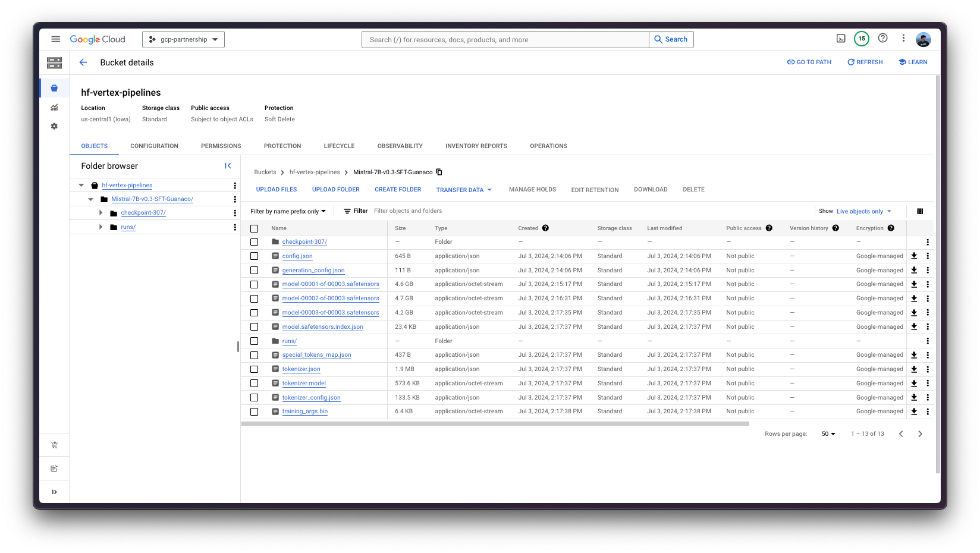The image size is (980, 553).
Task: Open more options for hf-vertex-pipelines tree node
Action: click(x=235, y=186)
